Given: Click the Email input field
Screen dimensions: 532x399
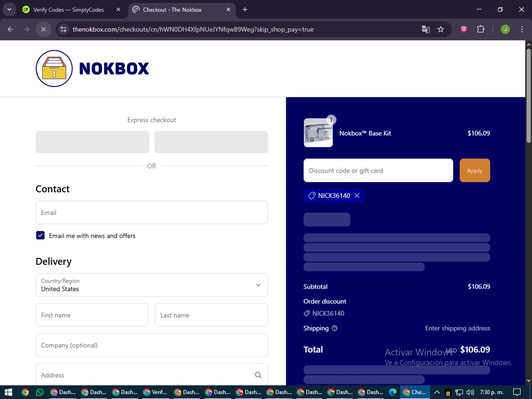Looking at the screenshot, I should pyautogui.click(x=152, y=212).
